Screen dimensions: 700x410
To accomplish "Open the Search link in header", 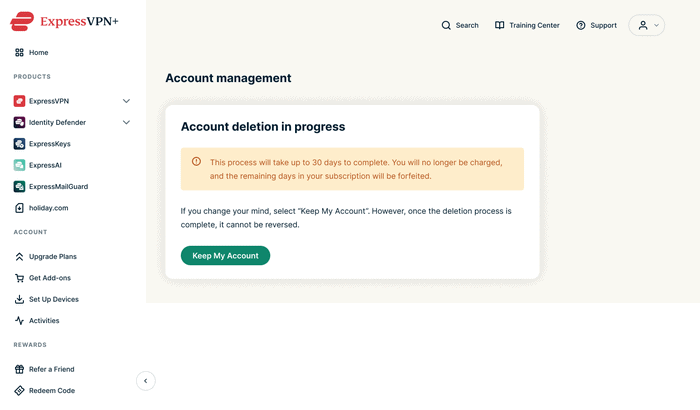I will (467, 25).
